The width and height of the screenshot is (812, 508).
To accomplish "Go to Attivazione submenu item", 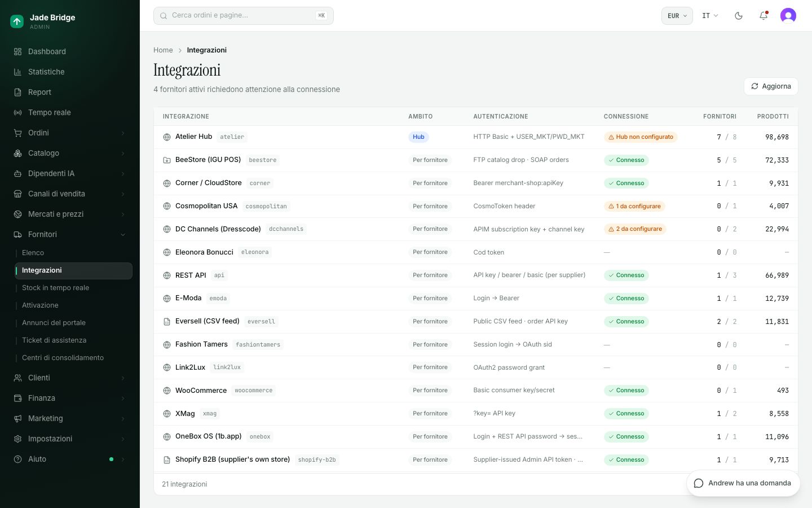I will tap(73, 305).
